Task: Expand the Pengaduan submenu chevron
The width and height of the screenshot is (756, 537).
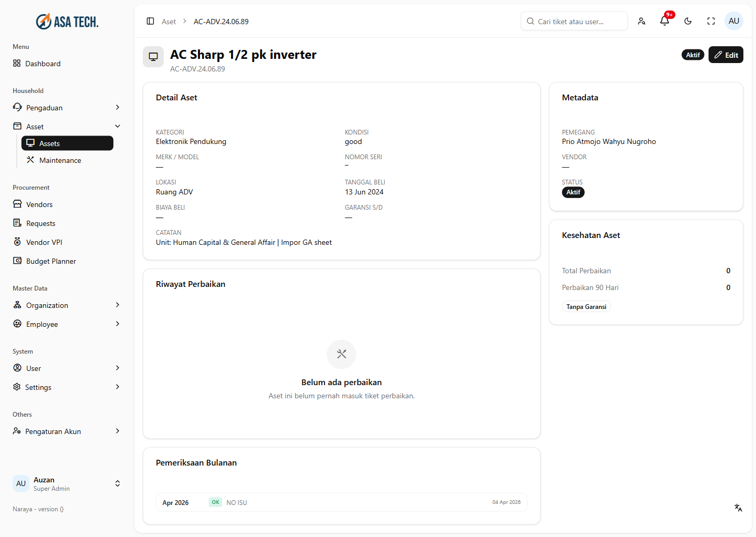Action: [118, 107]
